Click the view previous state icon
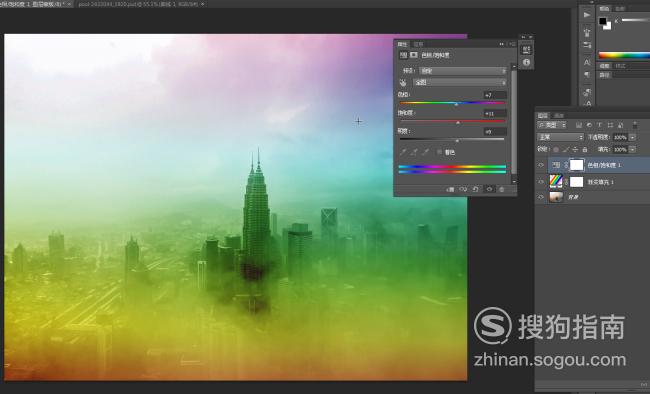Screen dimensions: 650x394 463,190
